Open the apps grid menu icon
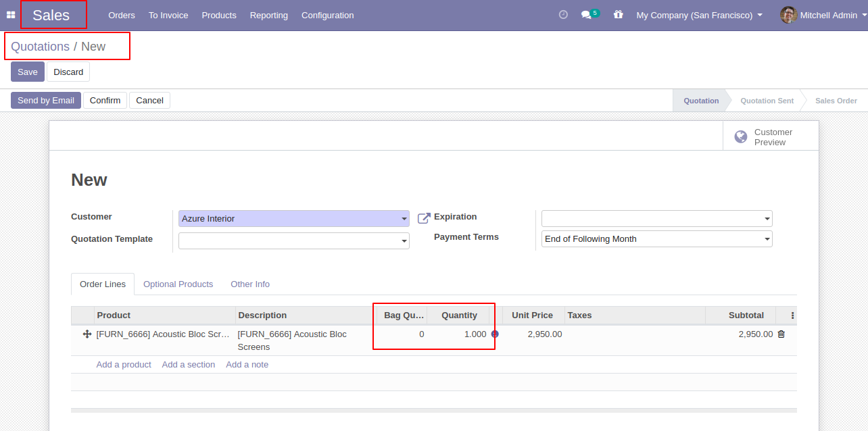 click(x=11, y=15)
